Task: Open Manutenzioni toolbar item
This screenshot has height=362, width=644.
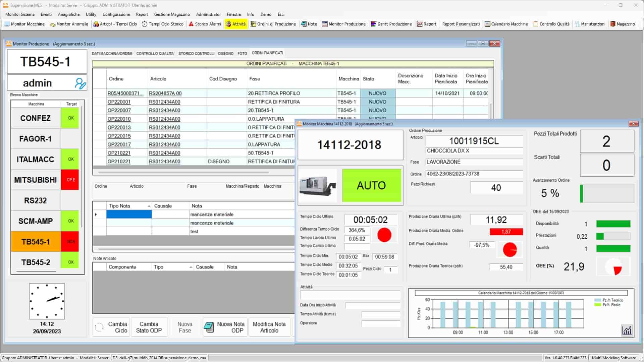Action: tap(590, 24)
